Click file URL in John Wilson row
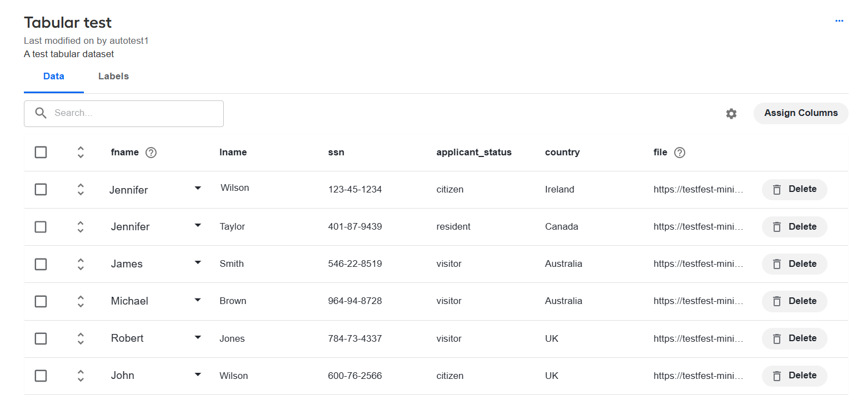 pyautogui.click(x=698, y=376)
